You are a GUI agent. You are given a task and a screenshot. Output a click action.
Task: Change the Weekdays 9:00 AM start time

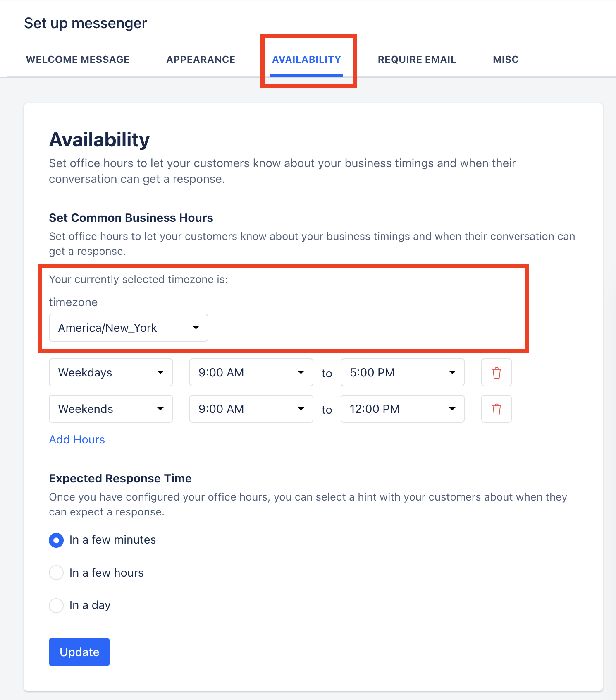pos(251,372)
